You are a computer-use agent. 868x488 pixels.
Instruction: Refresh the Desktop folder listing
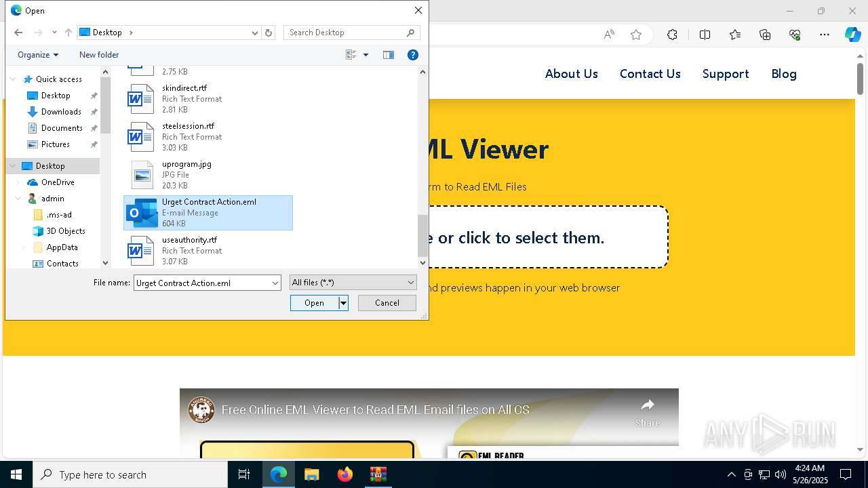[269, 33]
